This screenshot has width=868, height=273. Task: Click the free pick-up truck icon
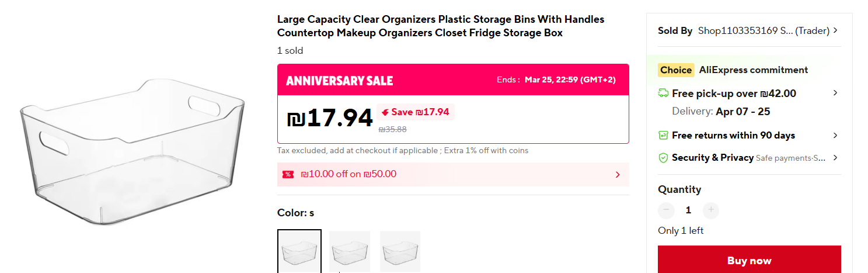pyautogui.click(x=663, y=94)
